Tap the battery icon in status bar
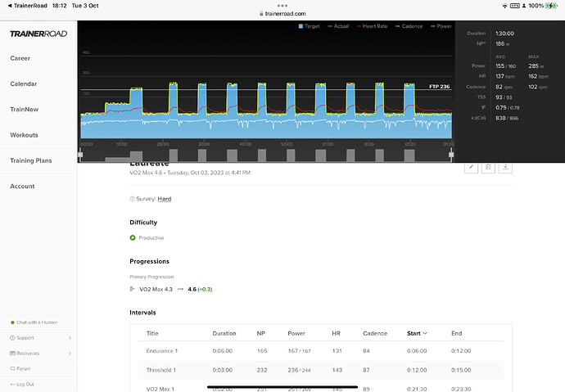This screenshot has width=565, height=392. pos(551,6)
